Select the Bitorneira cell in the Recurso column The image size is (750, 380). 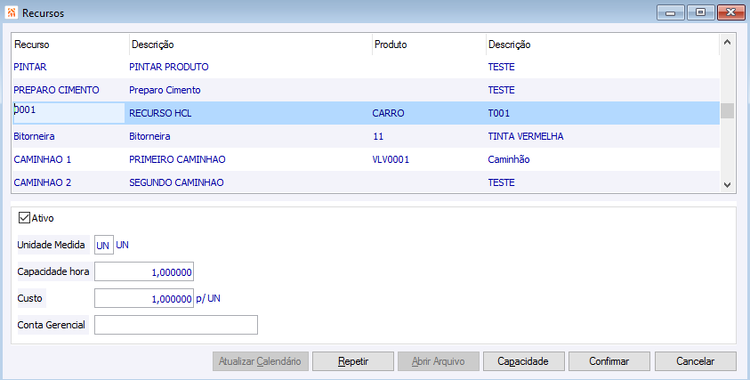pos(34,136)
